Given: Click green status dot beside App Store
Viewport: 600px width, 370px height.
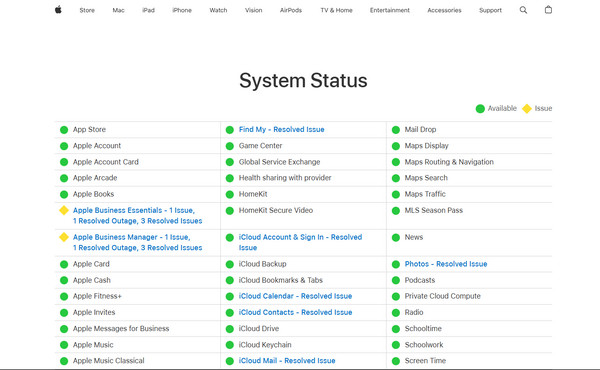Looking at the screenshot, I should [x=64, y=130].
